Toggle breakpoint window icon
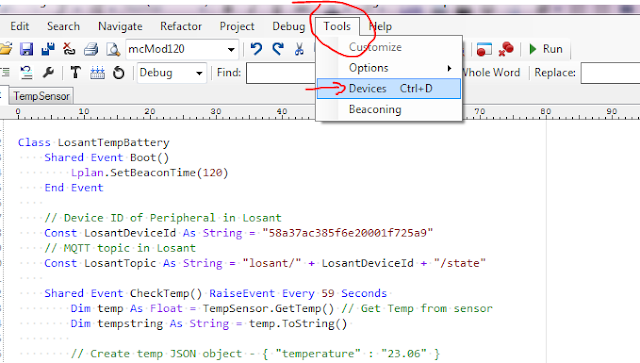This screenshot has height=363, width=640. (x=484, y=49)
